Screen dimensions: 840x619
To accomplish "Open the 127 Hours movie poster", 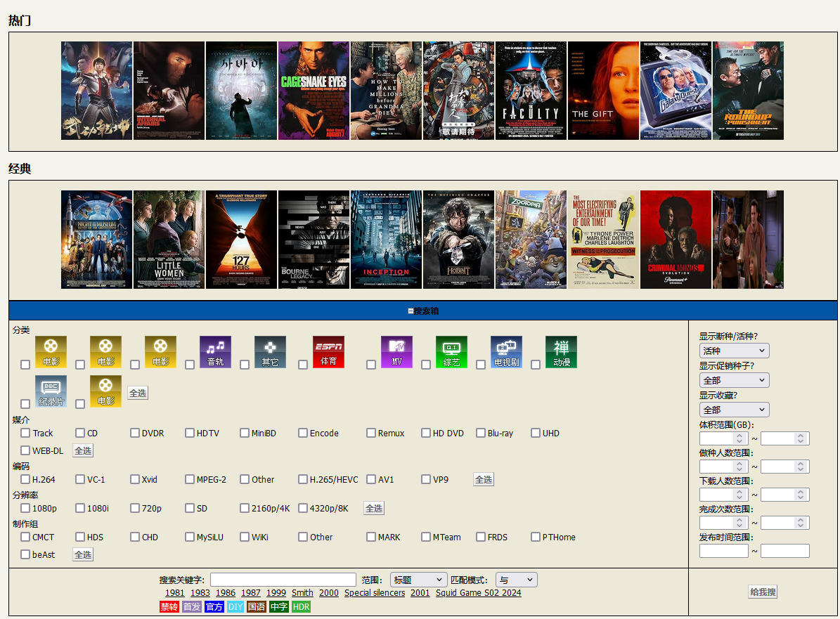I will (x=241, y=240).
